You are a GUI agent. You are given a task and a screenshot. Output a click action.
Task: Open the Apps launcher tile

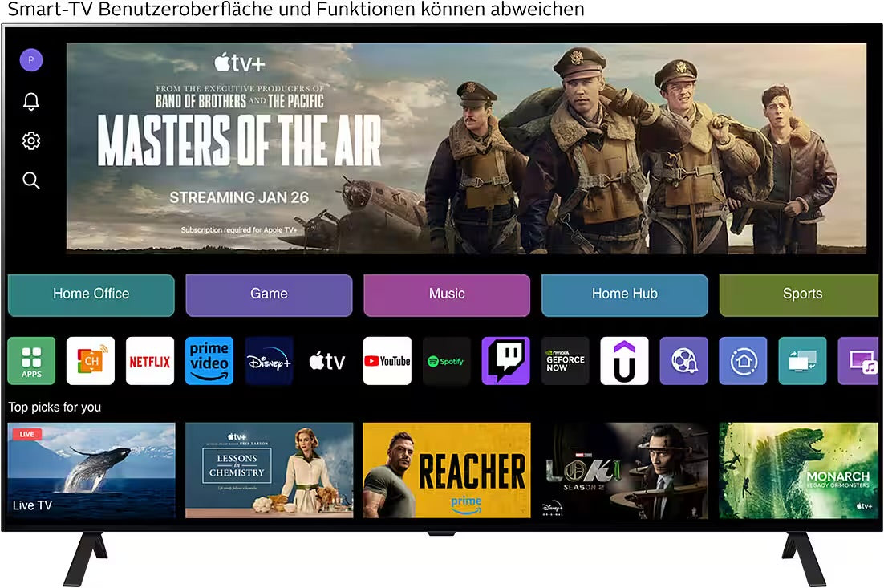tap(31, 361)
